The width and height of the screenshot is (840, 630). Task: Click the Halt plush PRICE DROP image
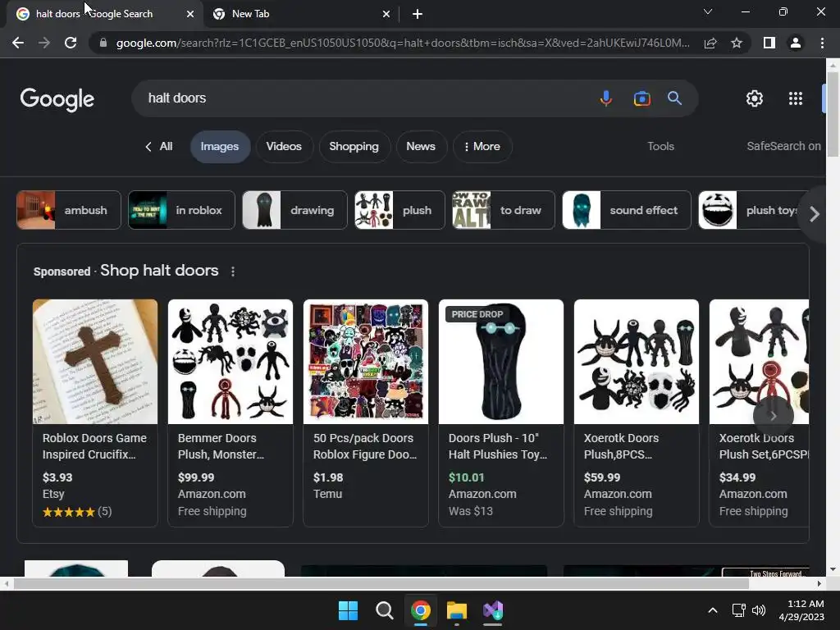pos(501,362)
